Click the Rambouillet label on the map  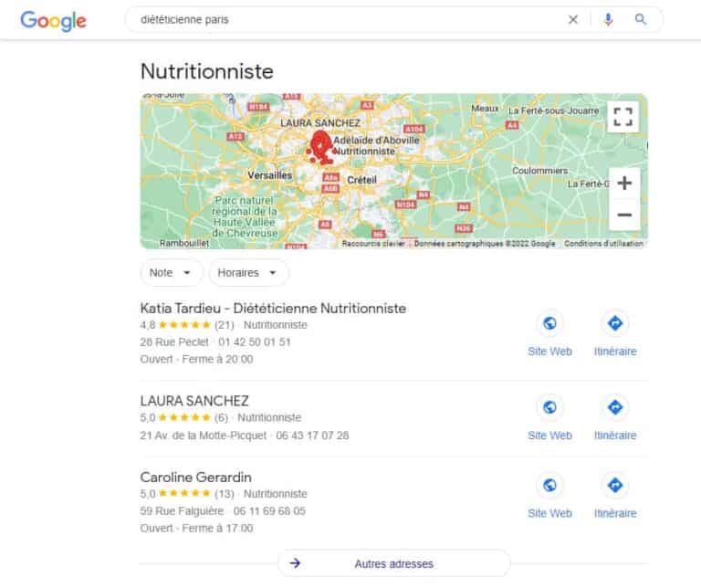[184, 243]
